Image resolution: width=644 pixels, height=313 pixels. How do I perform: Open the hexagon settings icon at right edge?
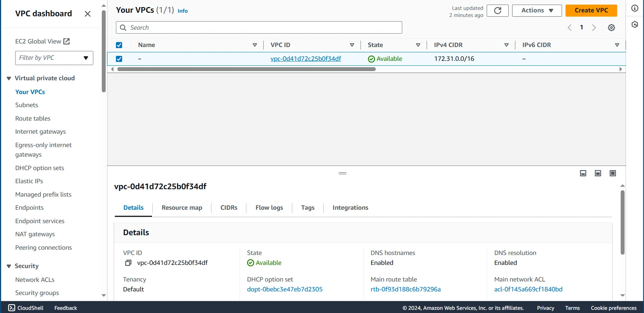(x=635, y=24)
